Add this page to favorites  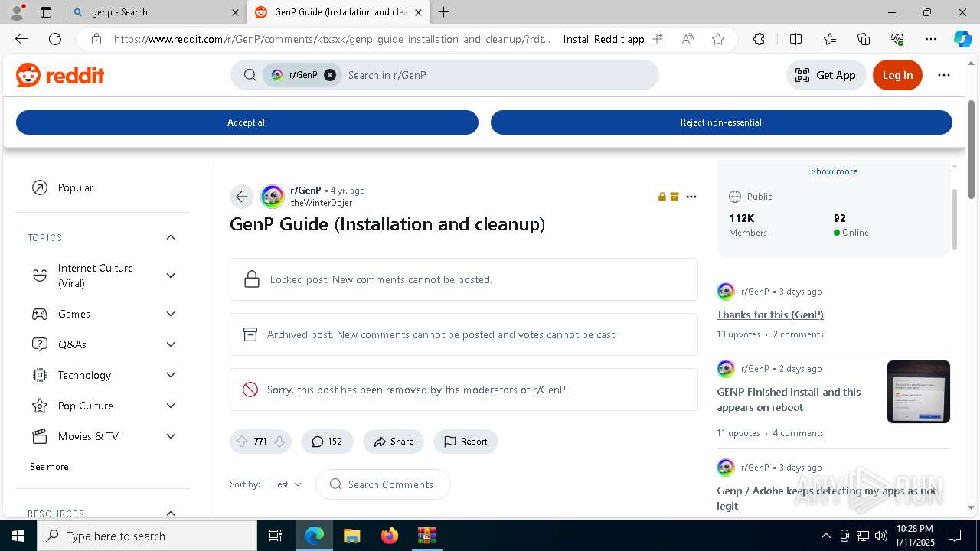tap(718, 39)
